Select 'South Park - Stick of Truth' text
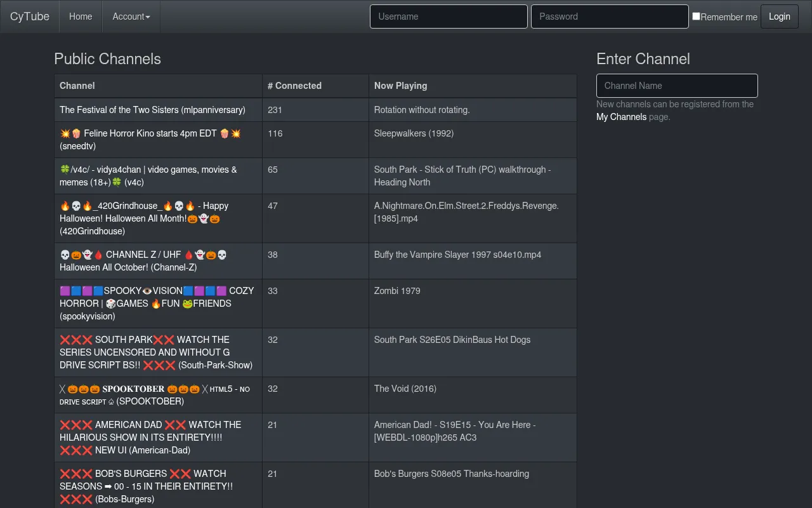 pos(462,176)
